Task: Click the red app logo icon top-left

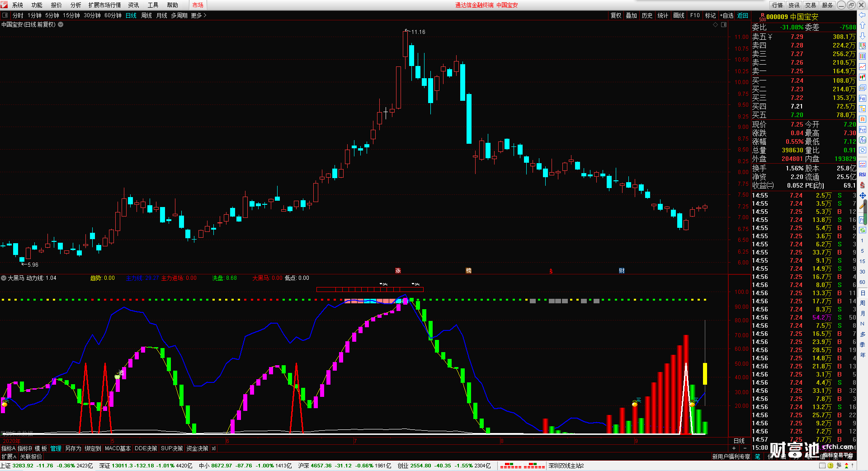Action: point(4,5)
